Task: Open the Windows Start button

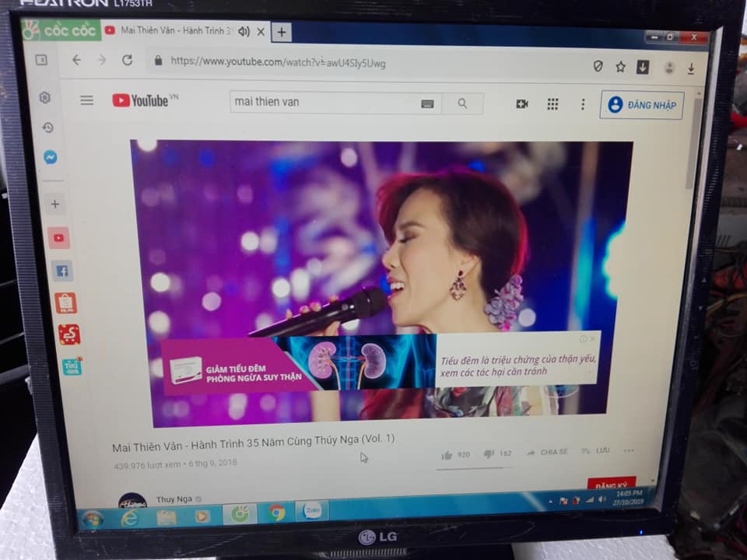Action: pyautogui.click(x=93, y=520)
